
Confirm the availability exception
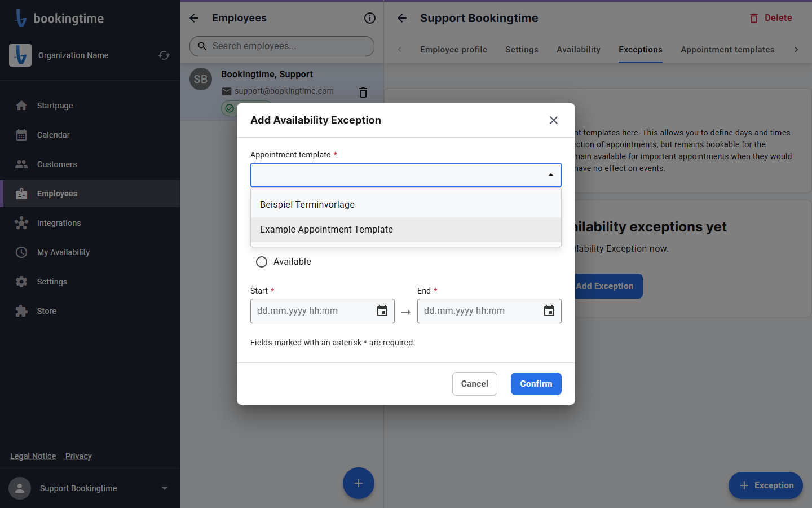536,384
